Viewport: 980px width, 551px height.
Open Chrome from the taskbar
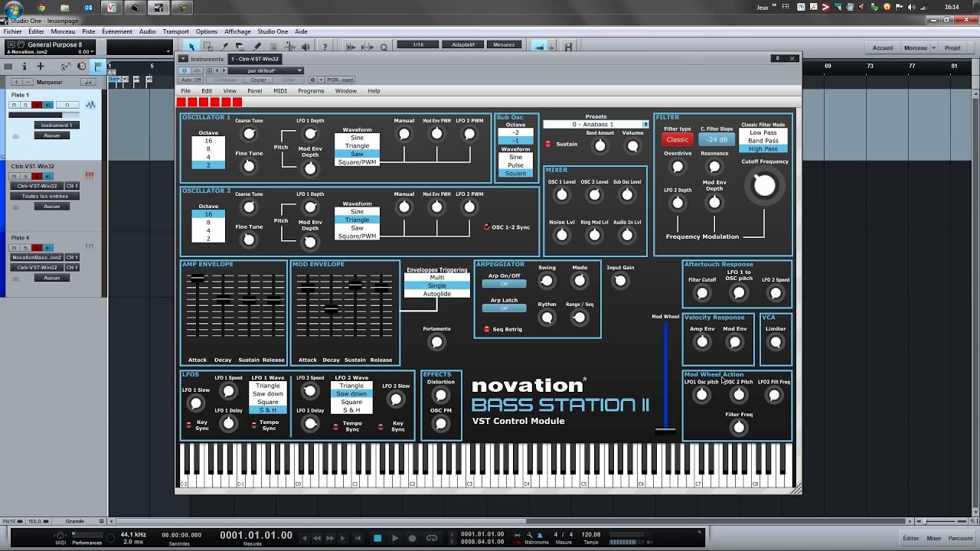(41, 8)
